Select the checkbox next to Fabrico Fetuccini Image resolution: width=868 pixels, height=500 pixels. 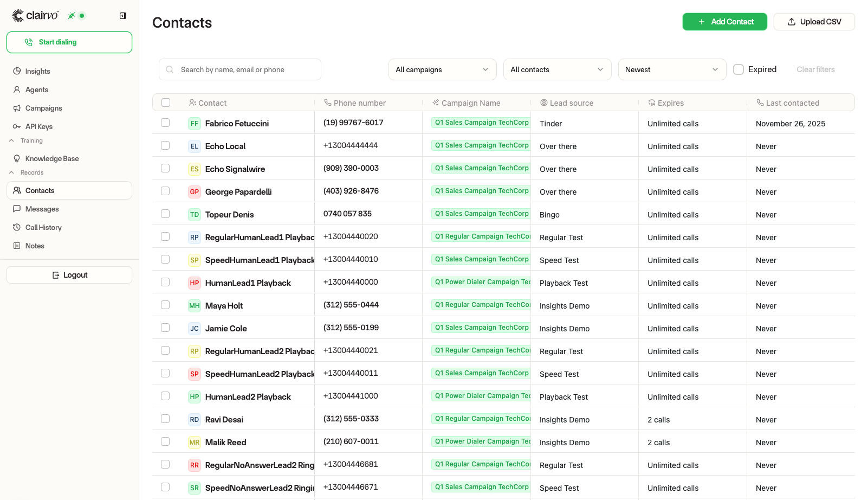[165, 123]
